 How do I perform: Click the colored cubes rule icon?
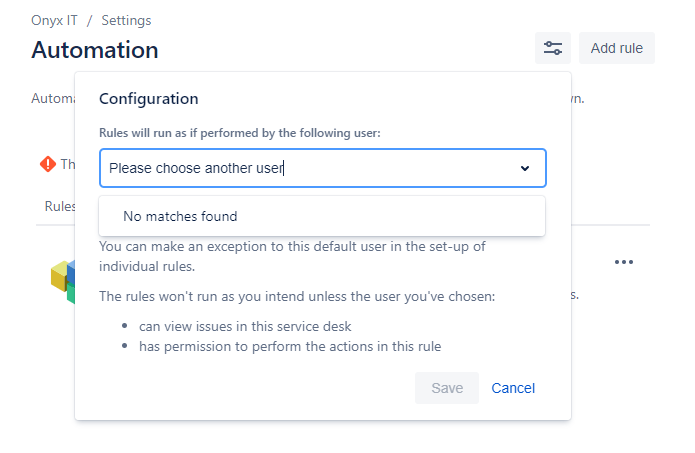[62, 281]
